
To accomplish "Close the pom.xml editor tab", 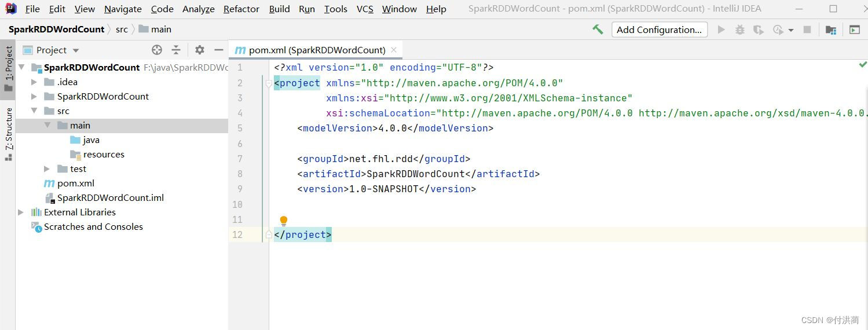I will [394, 50].
